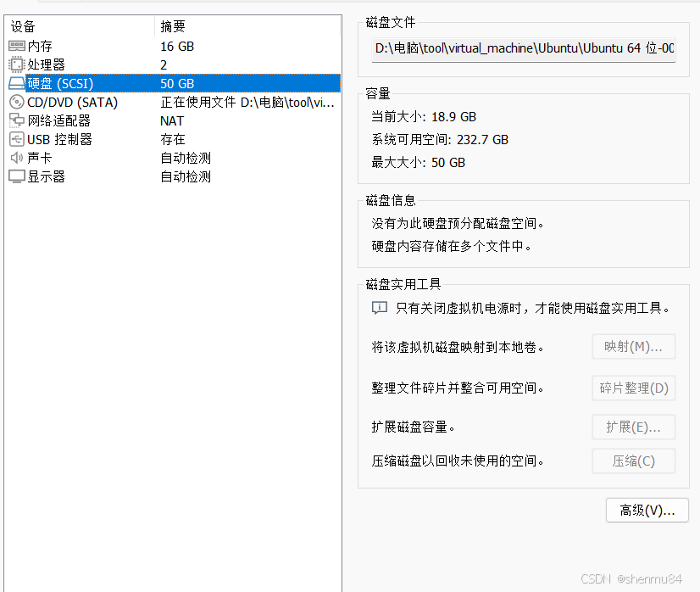Click the network adapter (网络适配器) icon
This screenshot has width=700, height=592.
click(16, 121)
